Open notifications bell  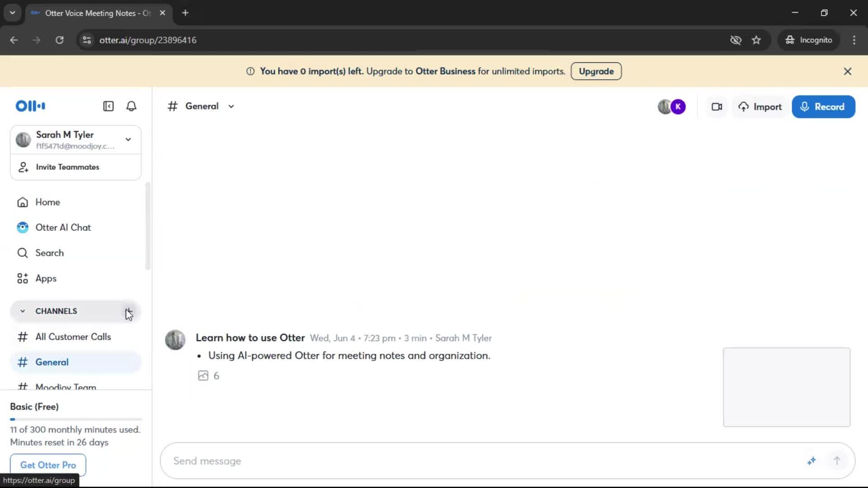[x=131, y=106]
